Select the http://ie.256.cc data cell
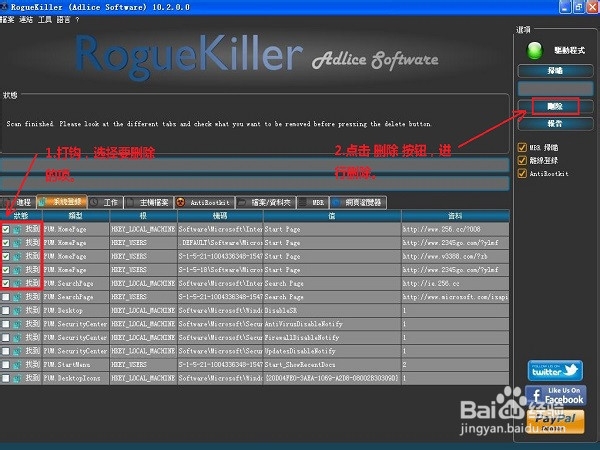Viewport: 600px width, 450px height. (455, 284)
